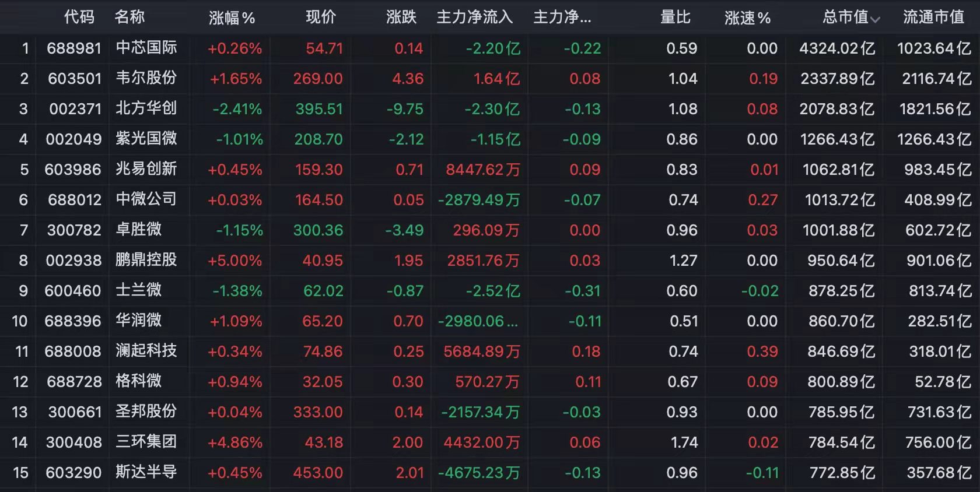Select the 量比 column header
Image resolution: width=980 pixels, height=492 pixels.
[675, 17]
